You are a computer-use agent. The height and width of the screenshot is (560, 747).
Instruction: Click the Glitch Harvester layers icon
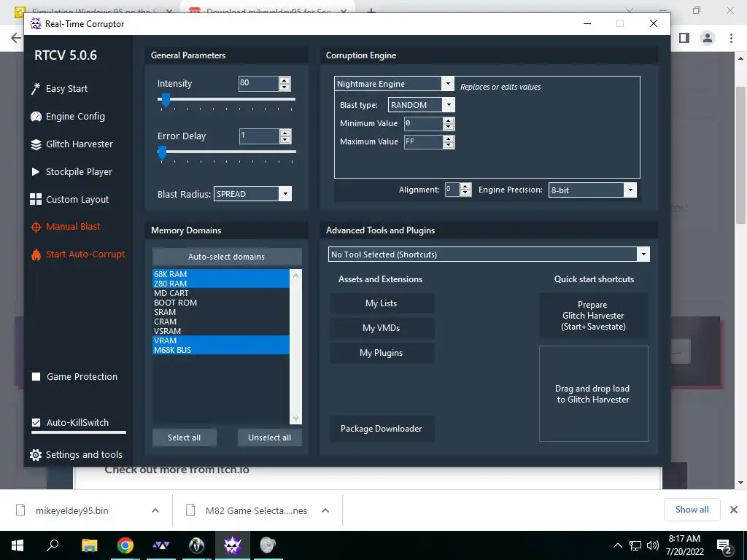[x=36, y=144]
